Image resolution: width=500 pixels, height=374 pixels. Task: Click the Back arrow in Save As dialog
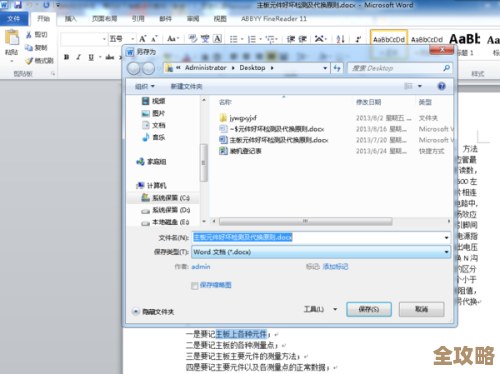(134, 68)
